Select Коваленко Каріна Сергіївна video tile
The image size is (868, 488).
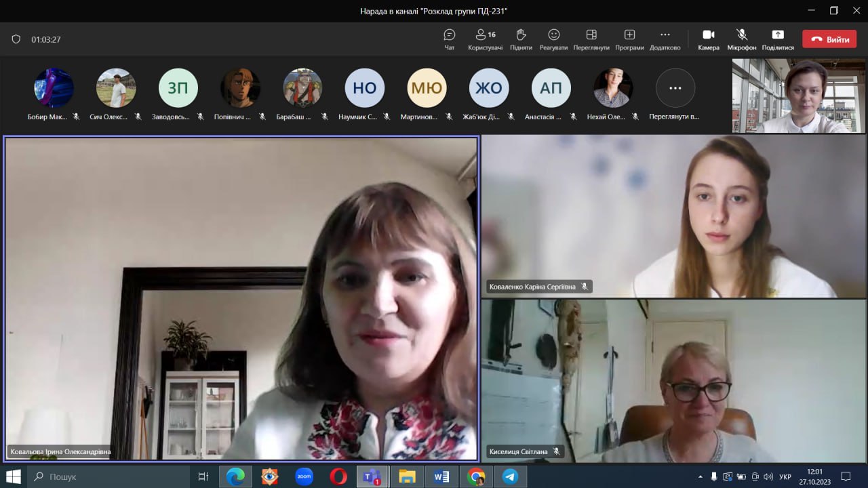673,216
